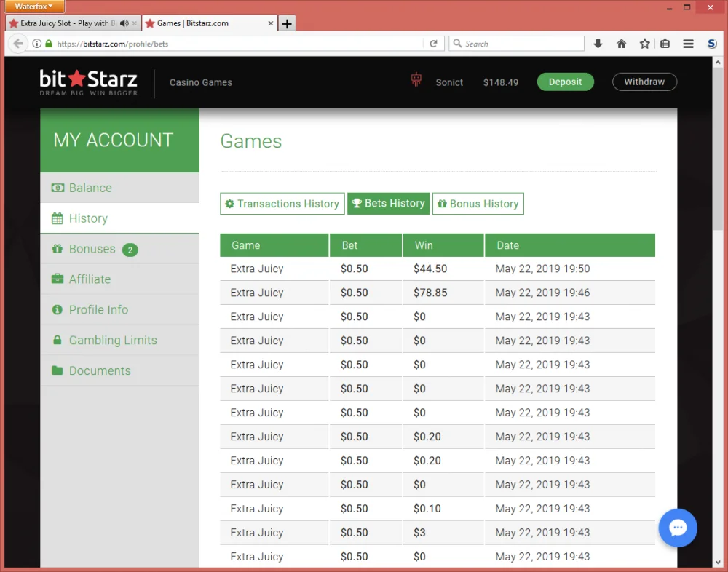Open Documents in account sidebar

tap(120, 370)
